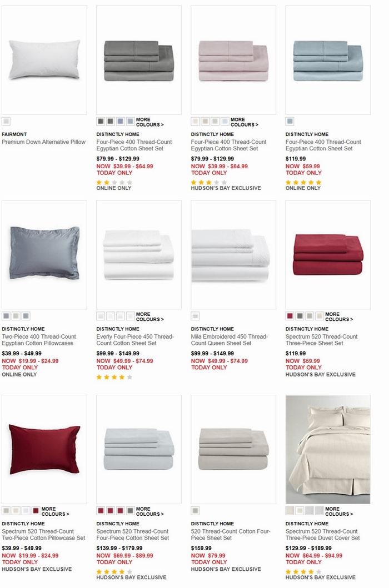Open the red pillowcase product image

(44, 449)
